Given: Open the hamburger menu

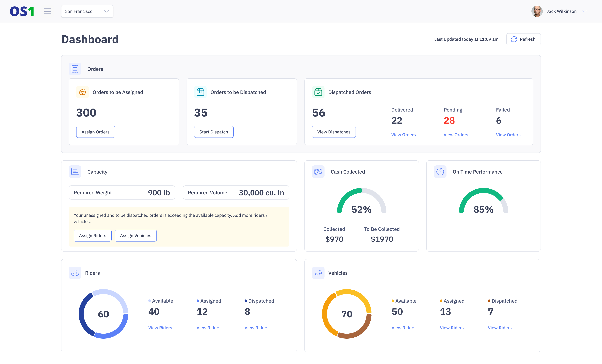Looking at the screenshot, I should pos(47,11).
